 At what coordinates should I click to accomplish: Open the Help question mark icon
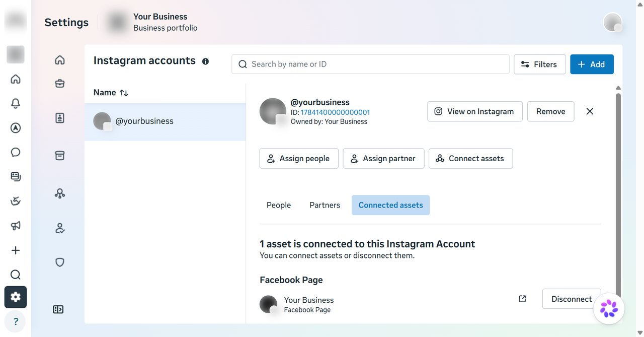coord(16,322)
